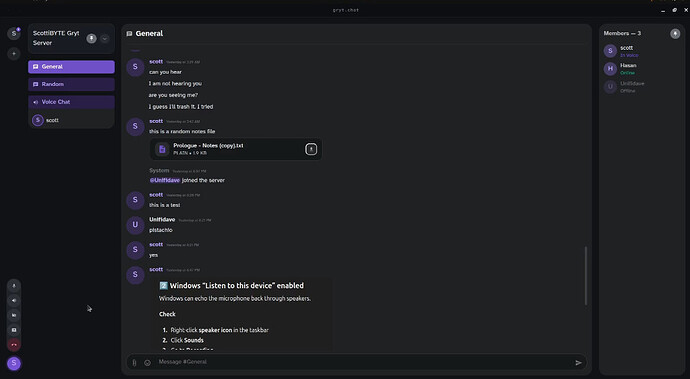Toggle microphone mute in voice controls
This screenshot has width=690, height=379.
(14, 286)
